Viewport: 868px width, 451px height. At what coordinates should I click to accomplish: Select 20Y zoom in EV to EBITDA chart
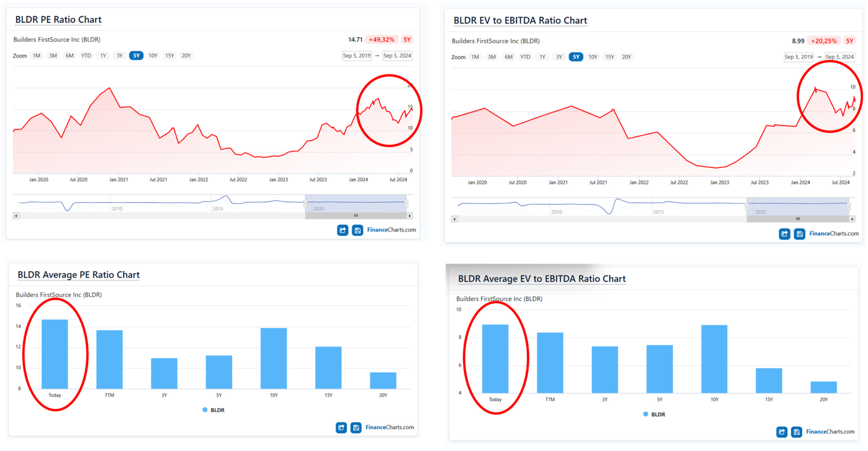click(626, 57)
